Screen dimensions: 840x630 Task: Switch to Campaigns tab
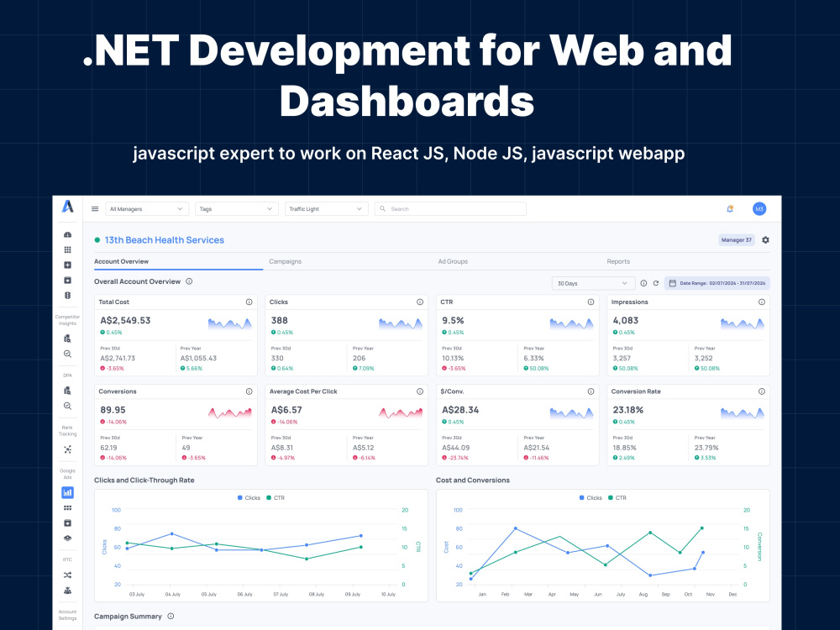(x=286, y=261)
